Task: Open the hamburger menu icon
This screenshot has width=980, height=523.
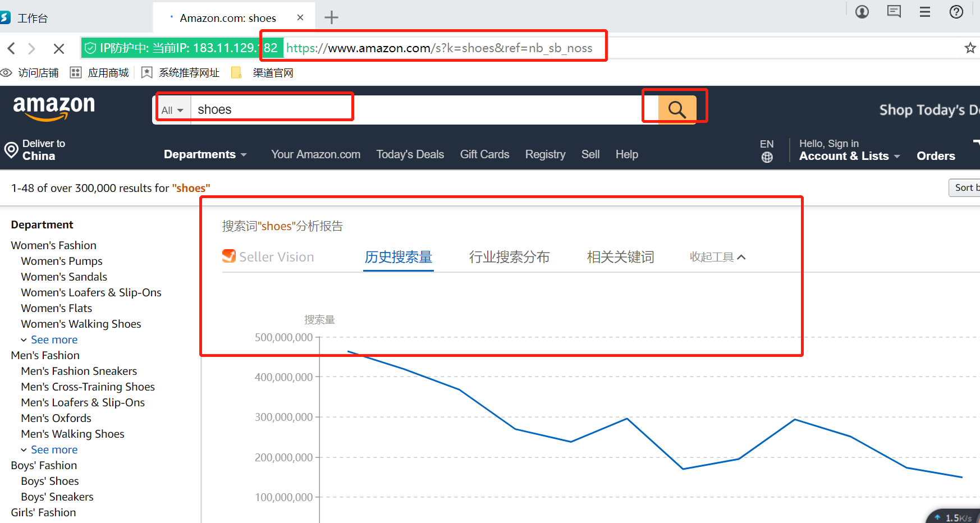Action: [x=925, y=12]
